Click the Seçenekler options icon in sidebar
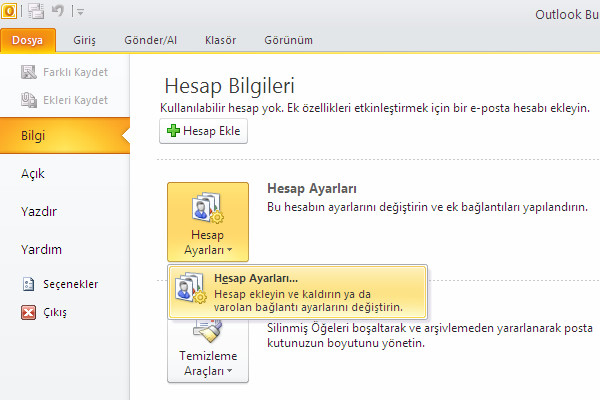Viewport: 600px width, 400px height. [28, 284]
